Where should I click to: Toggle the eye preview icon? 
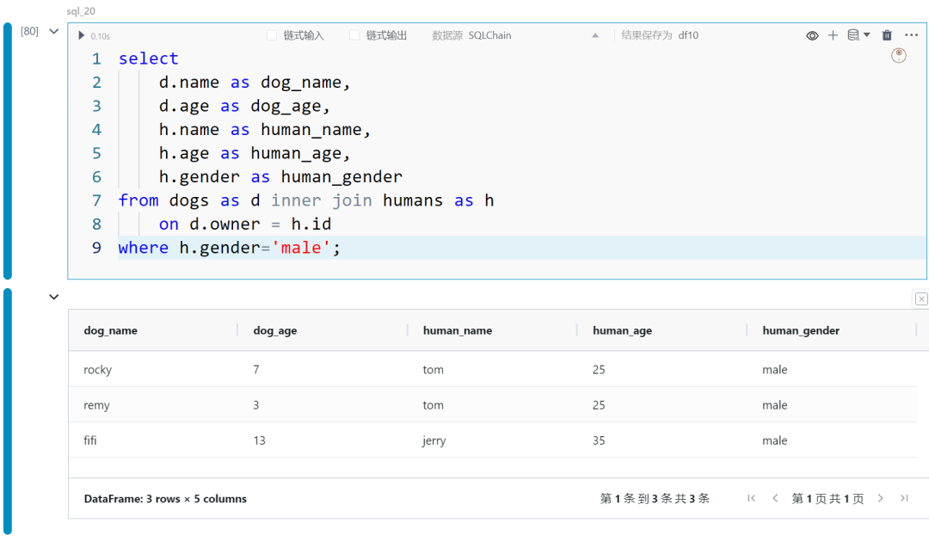coord(812,35)
